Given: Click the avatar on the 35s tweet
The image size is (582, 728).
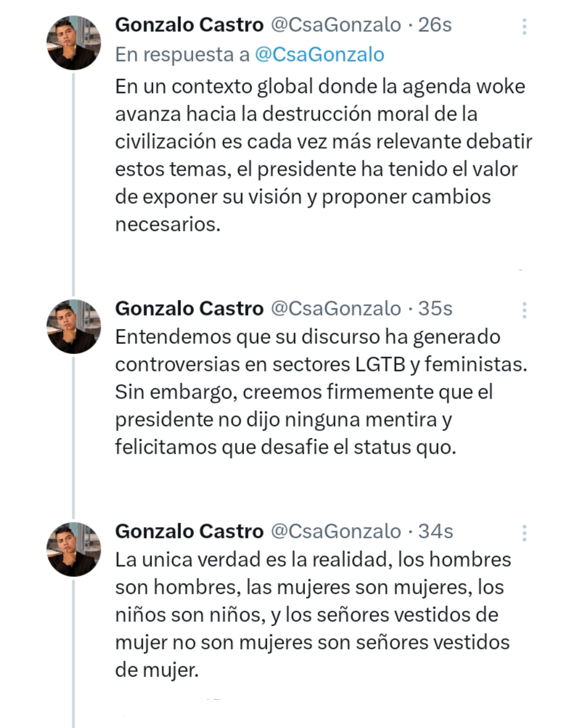Looking at the screenshot, I should [74, 326].
